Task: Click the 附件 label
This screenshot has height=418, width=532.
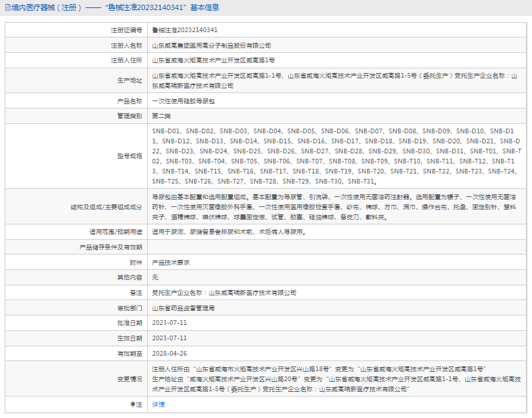Action: coord(136,263)
